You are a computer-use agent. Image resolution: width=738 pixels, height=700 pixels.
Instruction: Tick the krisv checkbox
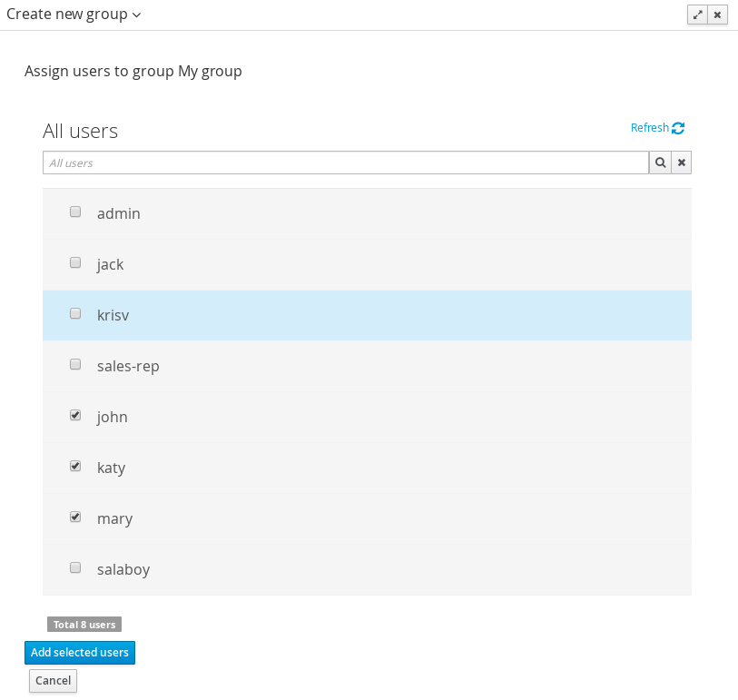pyautogui.click(x=75, y=313)
